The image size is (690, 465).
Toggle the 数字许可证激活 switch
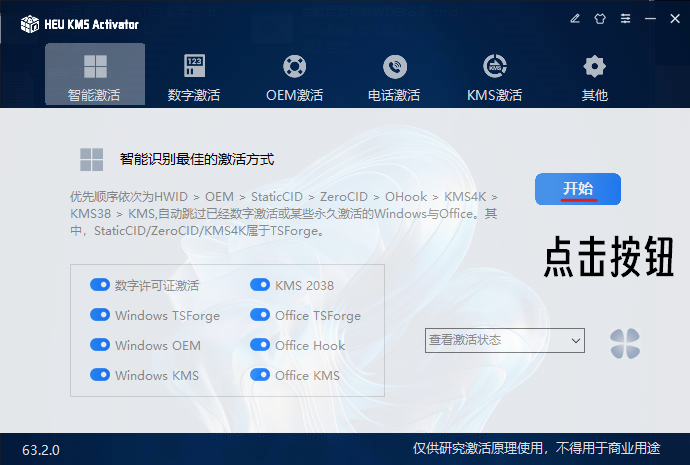point(100,285)
